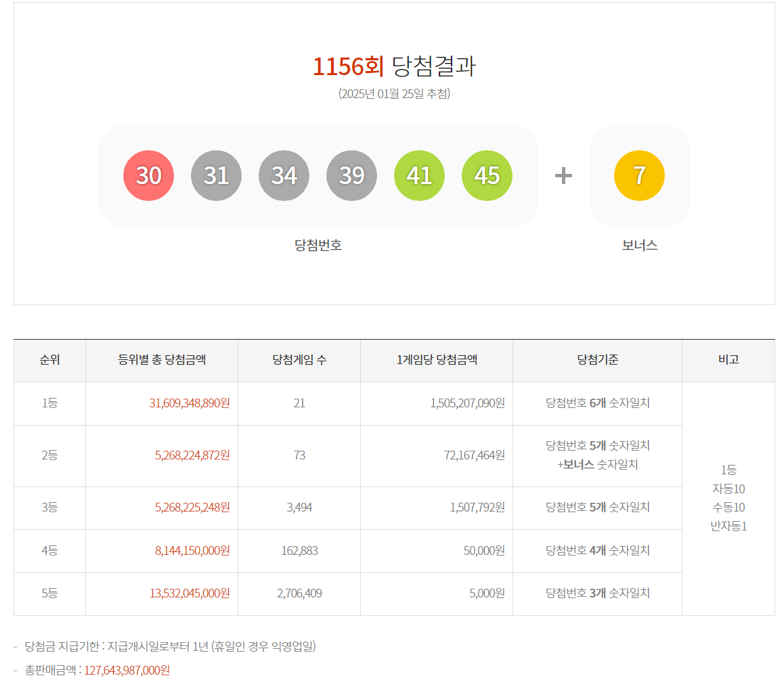The height and width of the screenshot is (678, 784).
Task: Click the '당첨기준' column header
Action: 598,360
